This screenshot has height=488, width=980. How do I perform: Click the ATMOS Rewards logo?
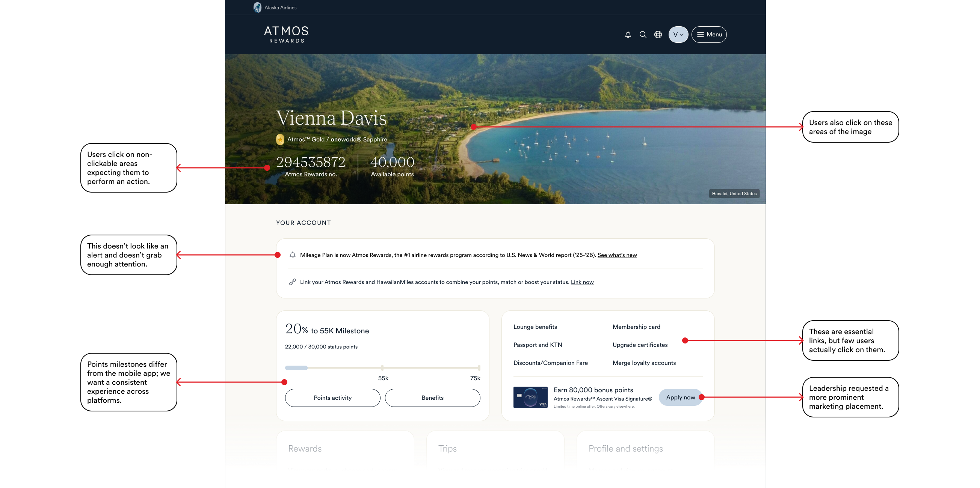pos(287,35)
